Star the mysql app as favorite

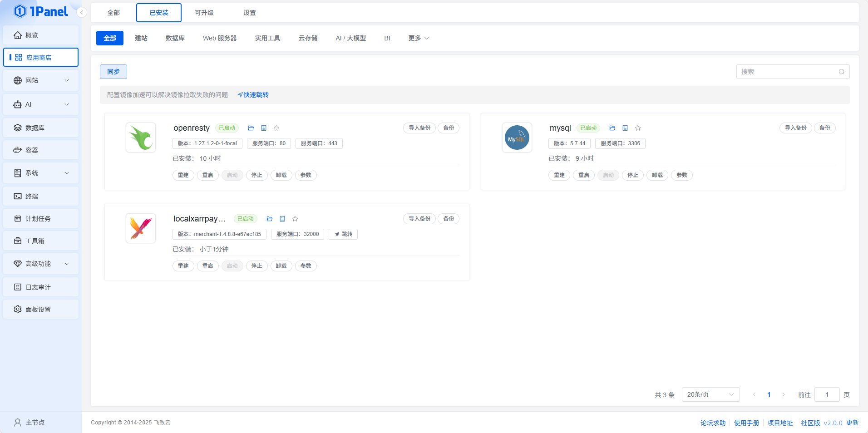(638, 128)
